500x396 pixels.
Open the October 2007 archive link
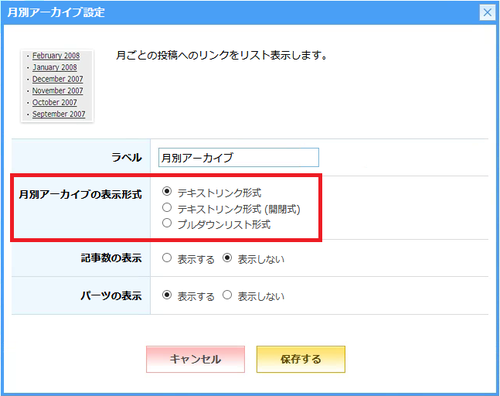pos(55,102)
